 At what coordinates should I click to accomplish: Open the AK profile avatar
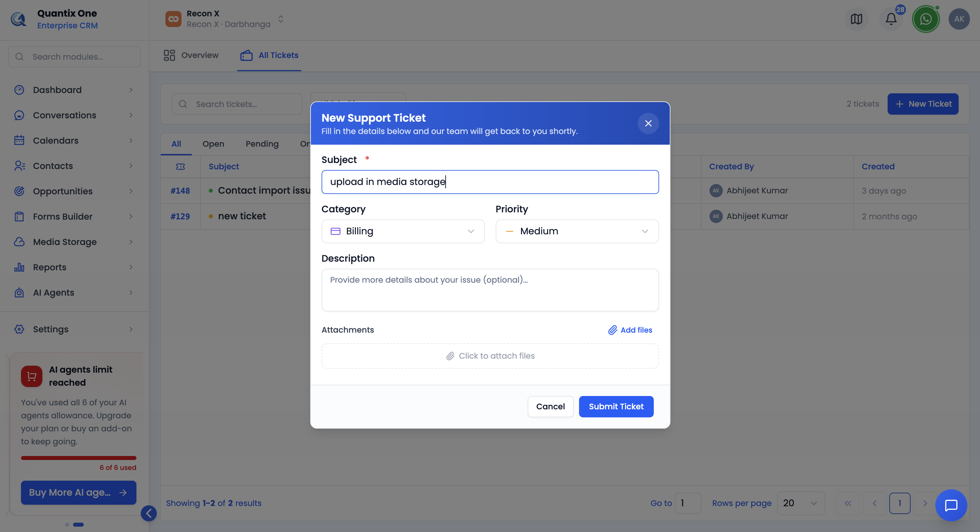click(x=959, y=19)
